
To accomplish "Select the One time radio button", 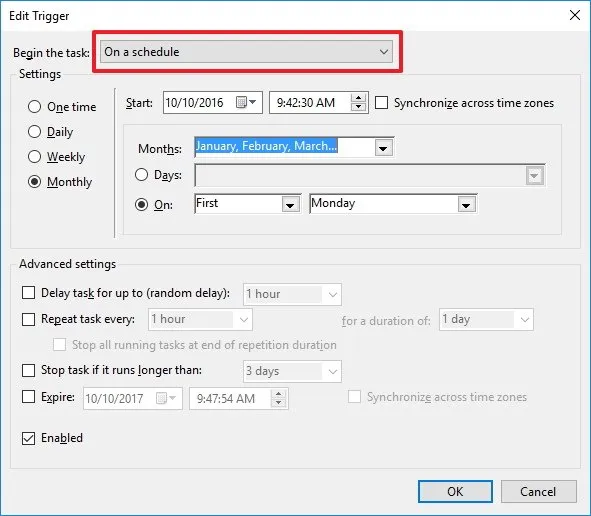I will pos(34,107).
